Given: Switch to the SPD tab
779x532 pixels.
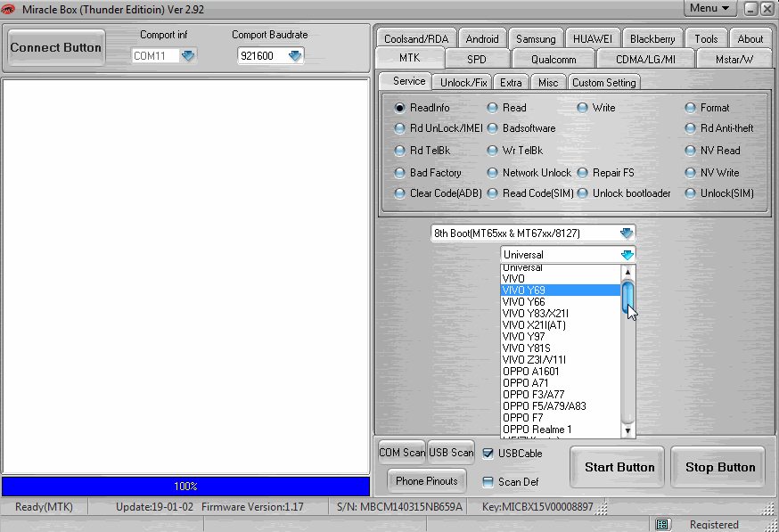Looking at the screenshot, I should coord(477,59).
